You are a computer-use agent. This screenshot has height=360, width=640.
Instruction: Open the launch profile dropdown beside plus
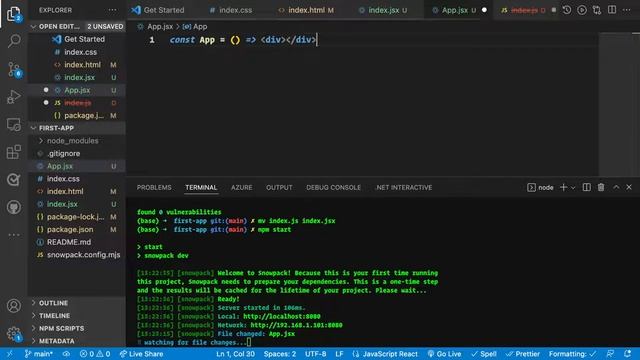[x=573, y=188]
